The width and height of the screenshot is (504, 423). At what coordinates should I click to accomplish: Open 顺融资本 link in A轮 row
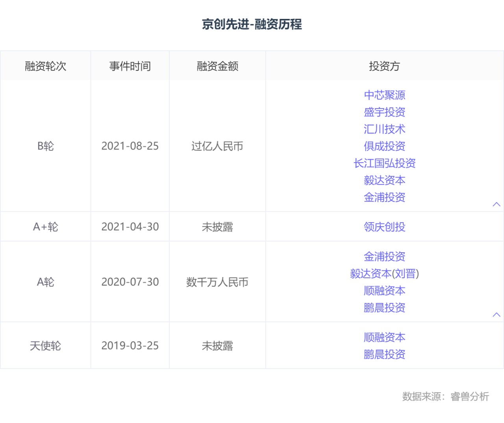pyautogui.click(x=384, y=291)
